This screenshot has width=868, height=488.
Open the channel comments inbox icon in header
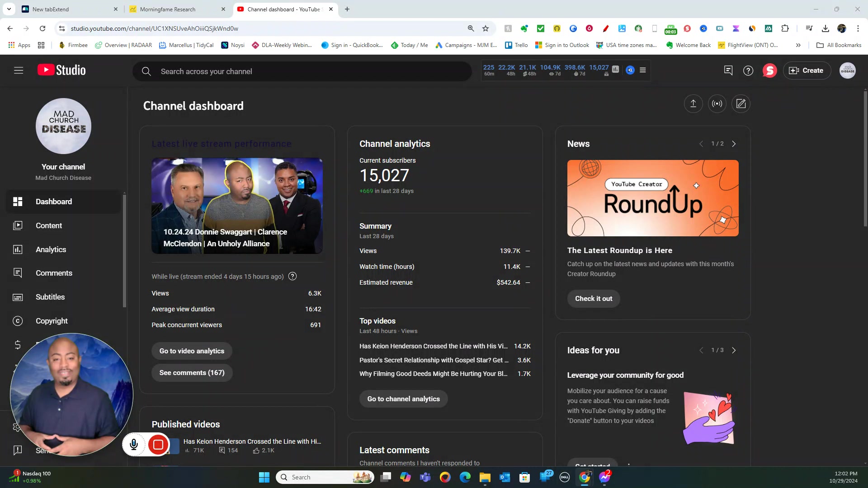pos(728,70)
